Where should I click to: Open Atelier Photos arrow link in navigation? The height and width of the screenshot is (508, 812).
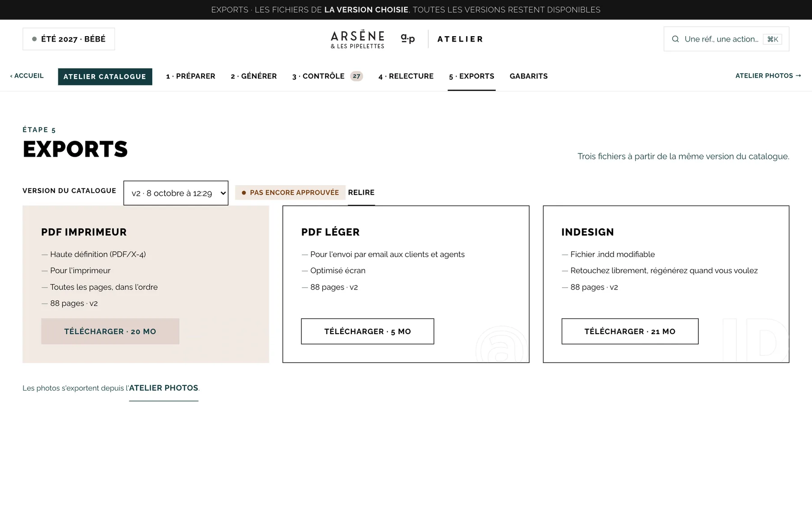(x=768, y=76)
